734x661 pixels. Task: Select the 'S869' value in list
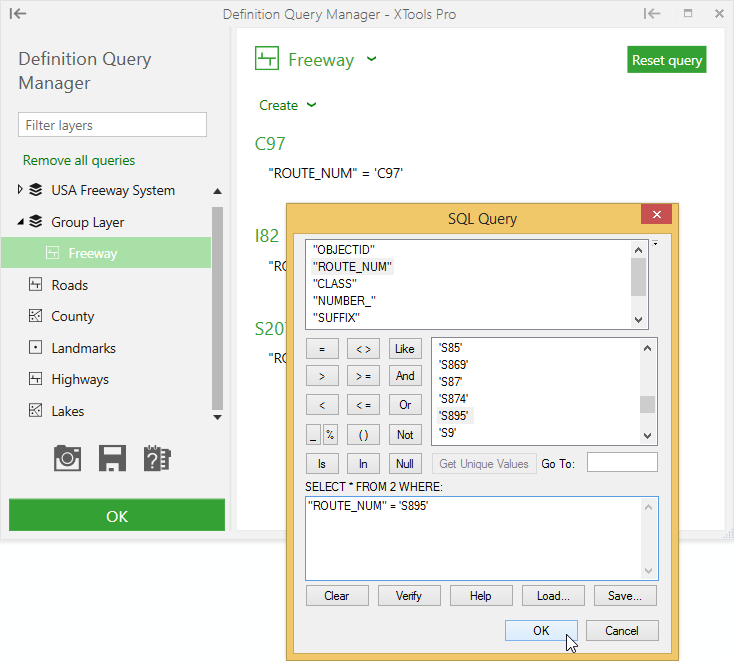click(x=453, y=364)
